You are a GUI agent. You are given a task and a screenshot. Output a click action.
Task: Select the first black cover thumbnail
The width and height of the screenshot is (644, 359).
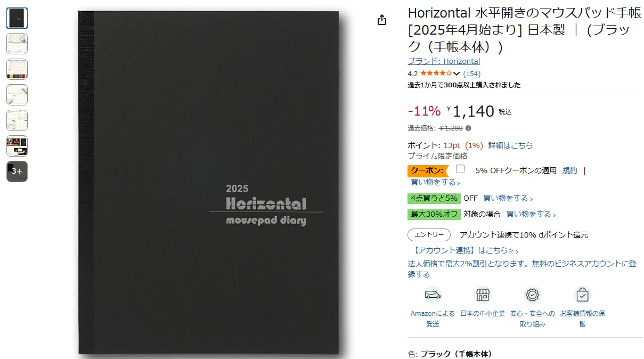click(x=17, y=18)
